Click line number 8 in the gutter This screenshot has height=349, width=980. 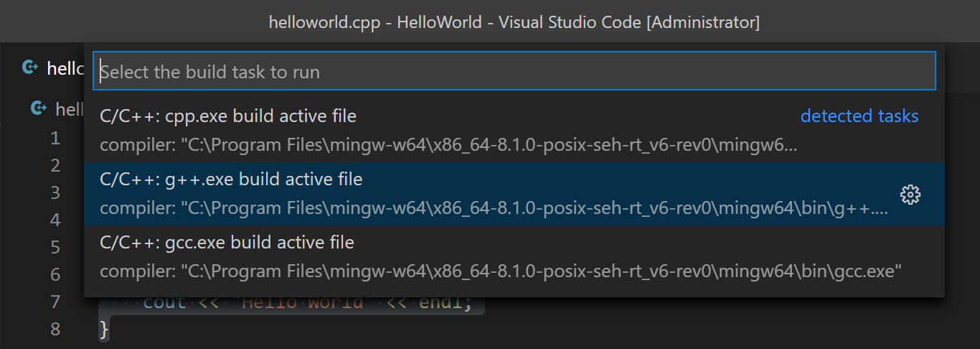click(55, 329)
